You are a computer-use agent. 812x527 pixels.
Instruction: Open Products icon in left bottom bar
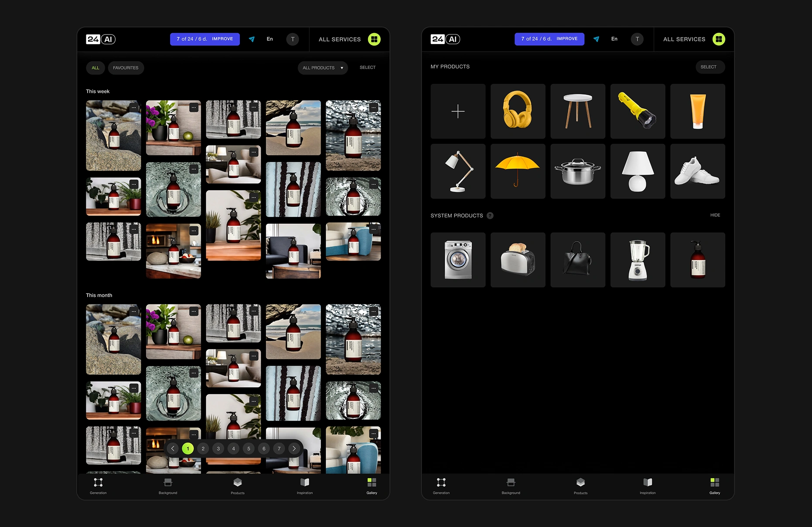pos(237,486)
